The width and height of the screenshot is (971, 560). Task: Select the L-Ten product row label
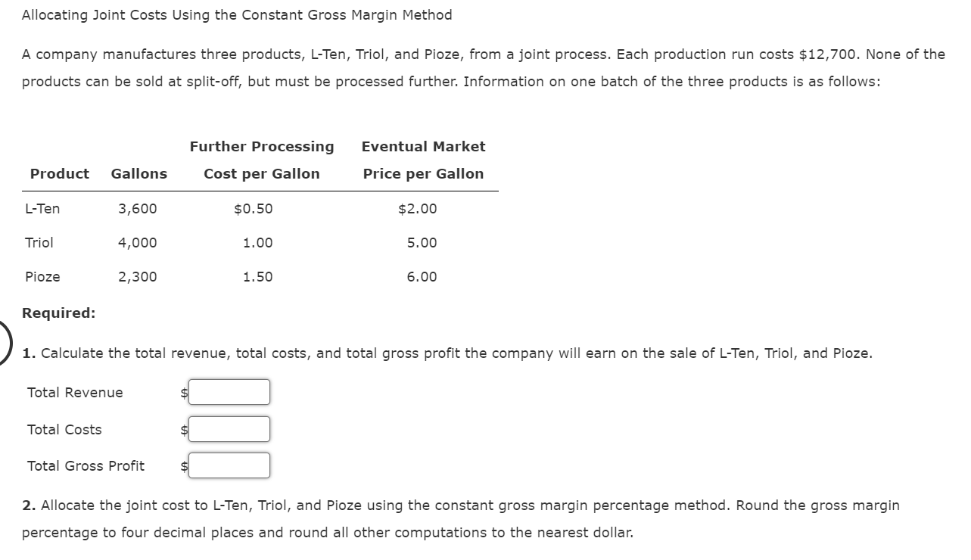(42, 209)
